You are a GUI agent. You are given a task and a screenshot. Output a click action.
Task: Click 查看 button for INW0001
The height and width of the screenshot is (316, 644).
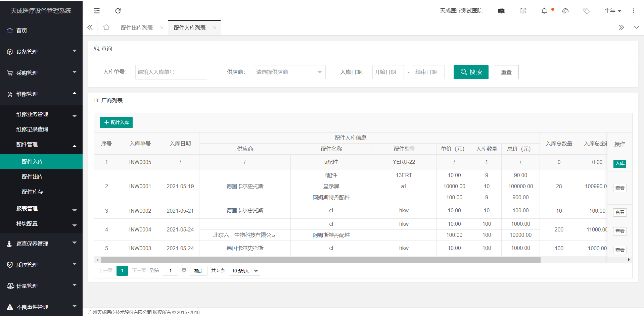[620, 188]
